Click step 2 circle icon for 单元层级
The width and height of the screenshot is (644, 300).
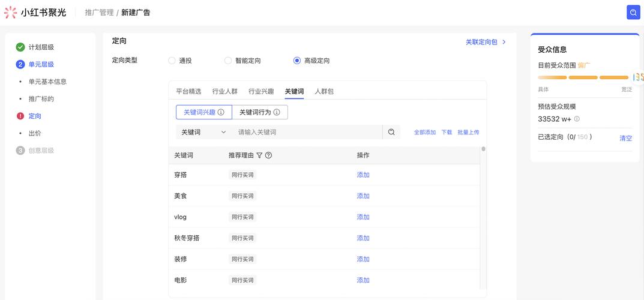(20, 64)
